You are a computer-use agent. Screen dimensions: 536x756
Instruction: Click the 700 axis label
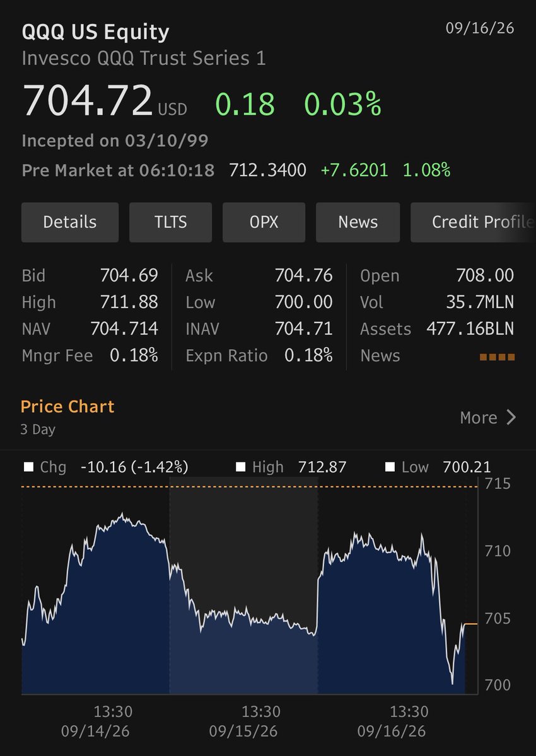[498, 685]
